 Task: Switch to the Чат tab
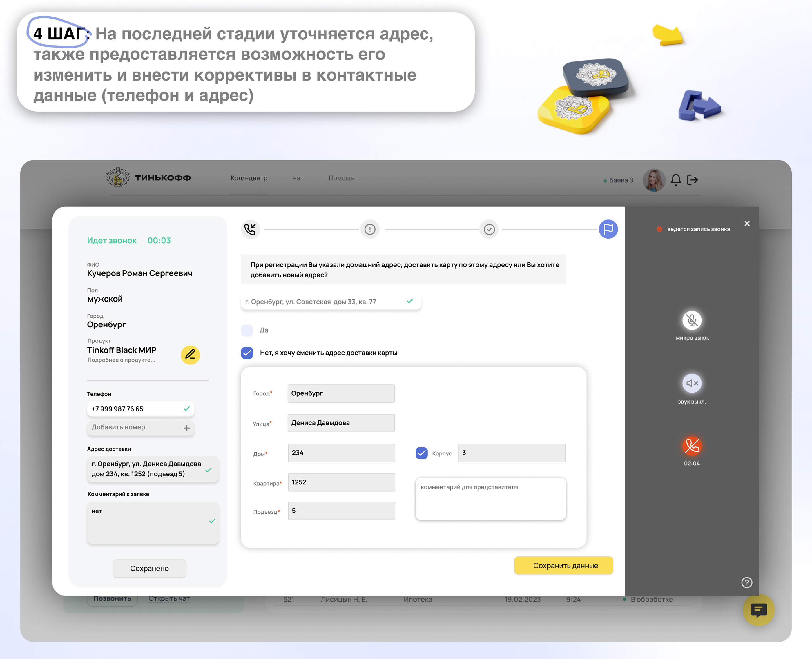click(x=298, y=178)
